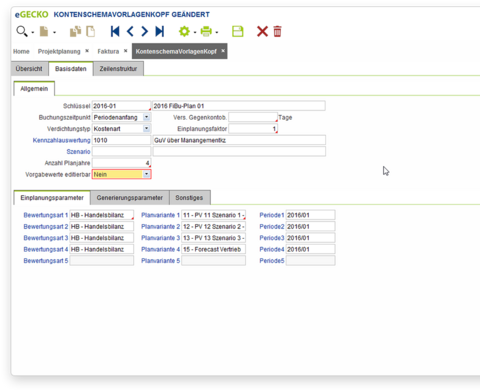Click the Planvariante 5 link
The width and height of the screenshot is (480, 391).
pyautogui.click(x=160, y=261)
